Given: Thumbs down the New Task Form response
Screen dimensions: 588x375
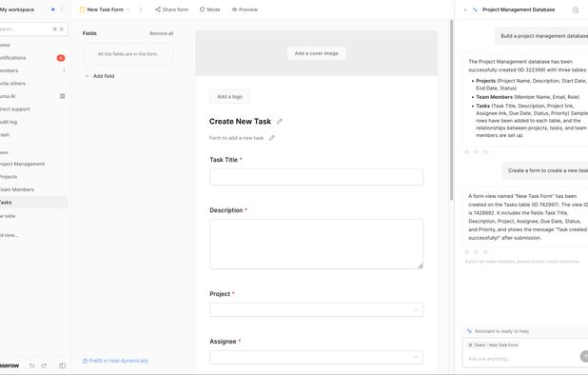Looking at the screenshot, I should [x=477, y=252].
